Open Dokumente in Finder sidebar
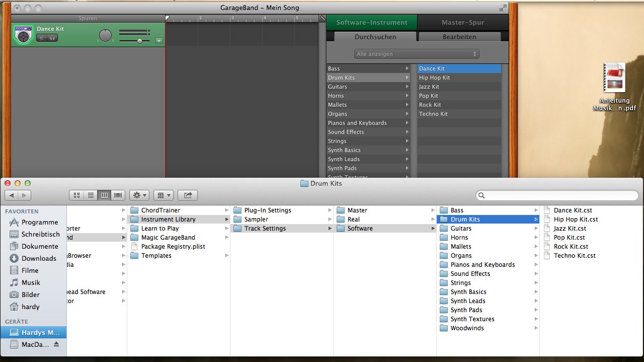This screenshot has width=644, height=362. tap(33, 246)
